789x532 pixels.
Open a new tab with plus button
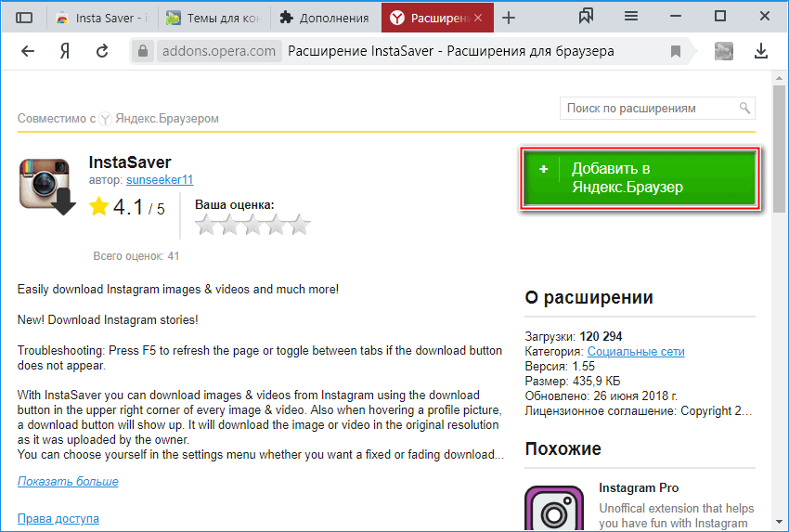tap(509, 18)
